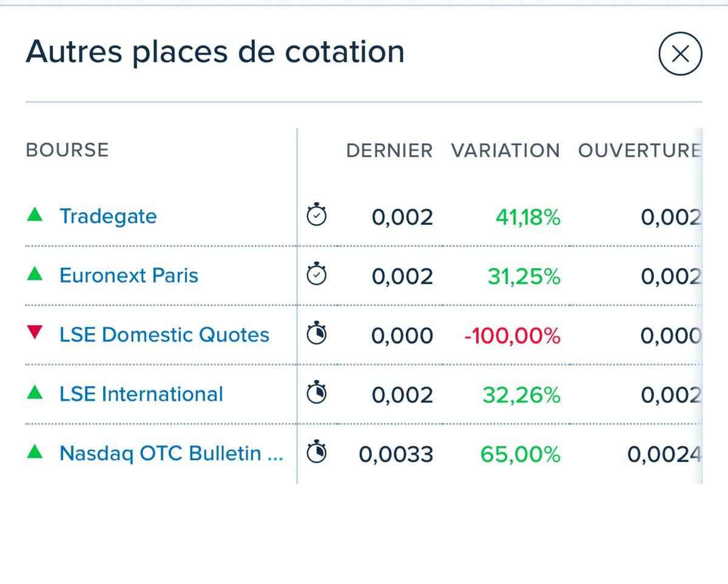
Task: Click the timer icon in Nasdaq OTC row
Action: pyautogui.click(x=317, y=453)
